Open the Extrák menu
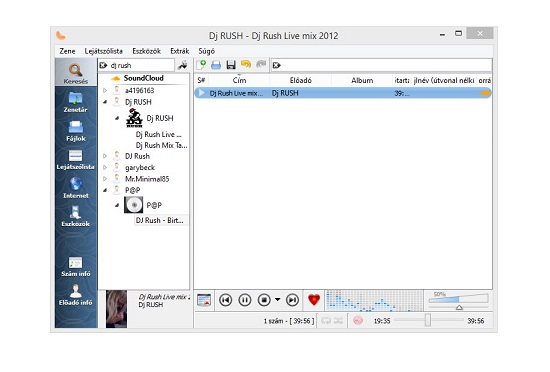The width and height of the screenshot is (550, 372). 180,51
